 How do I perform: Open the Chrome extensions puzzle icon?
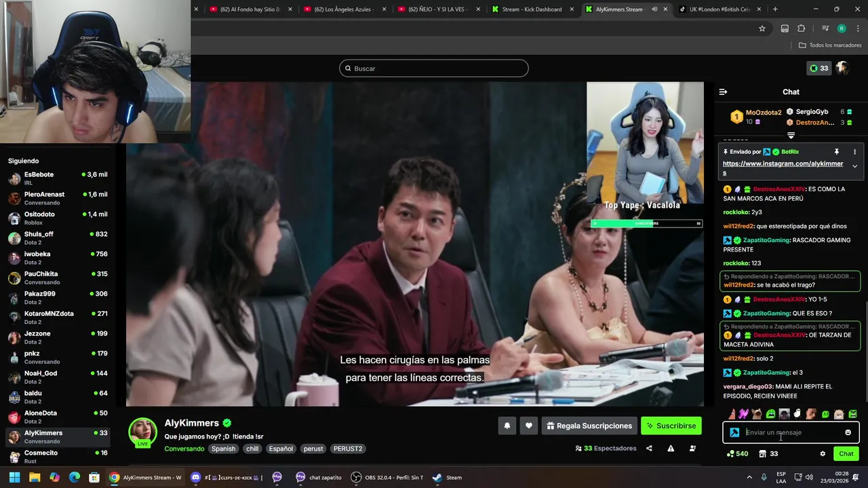(x=801, y=28)
